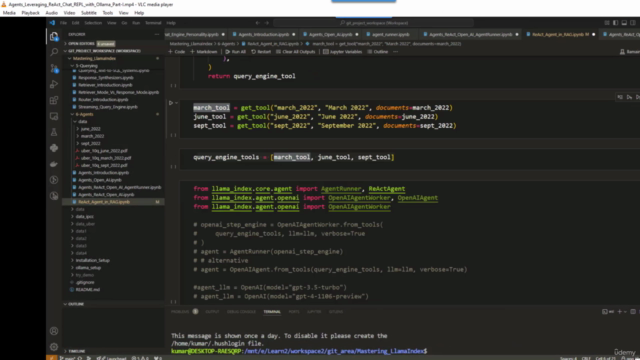Open Agents_Introduction.ipynb in explorer tree

click(x=103, y=173)
